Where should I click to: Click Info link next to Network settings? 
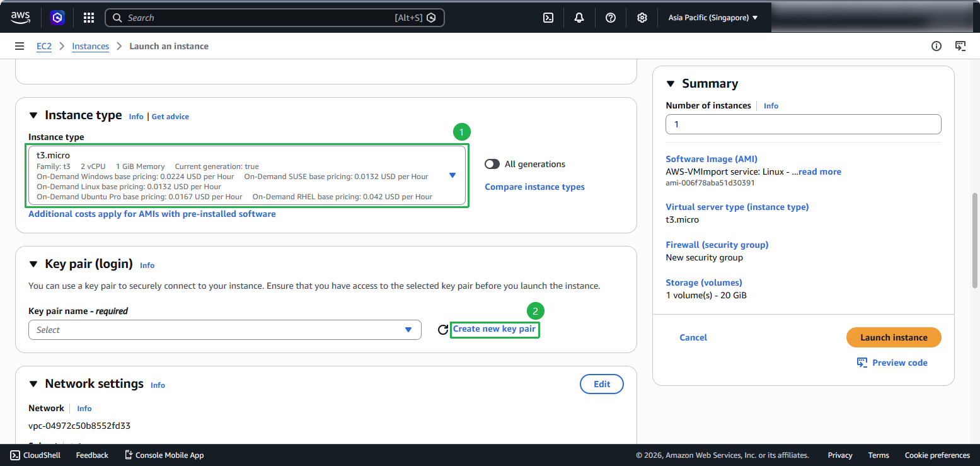(158, 385)
